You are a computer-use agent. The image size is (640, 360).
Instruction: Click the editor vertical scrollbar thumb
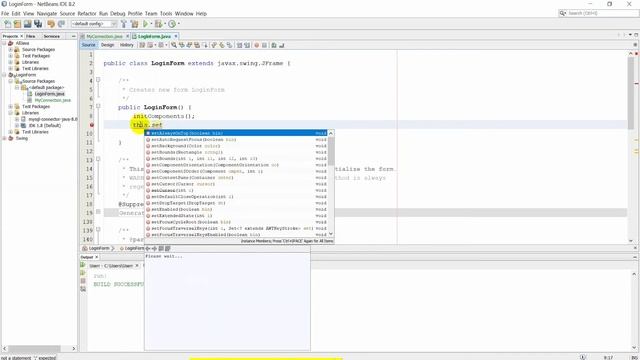pos(631,93)
